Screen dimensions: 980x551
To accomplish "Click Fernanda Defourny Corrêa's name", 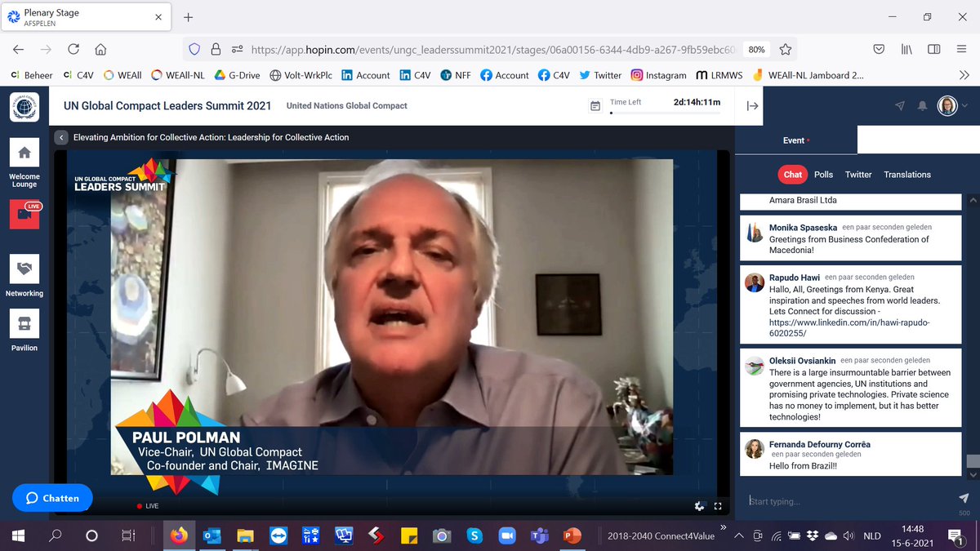I will (820, 444).
